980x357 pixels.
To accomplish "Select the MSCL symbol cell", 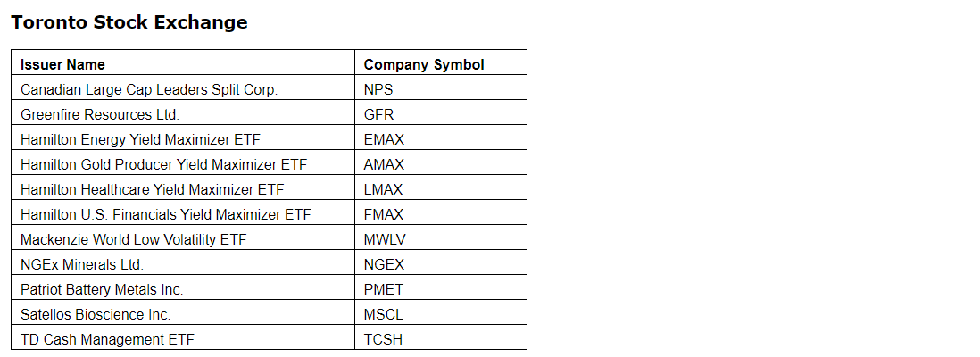I will pos(384,314).
